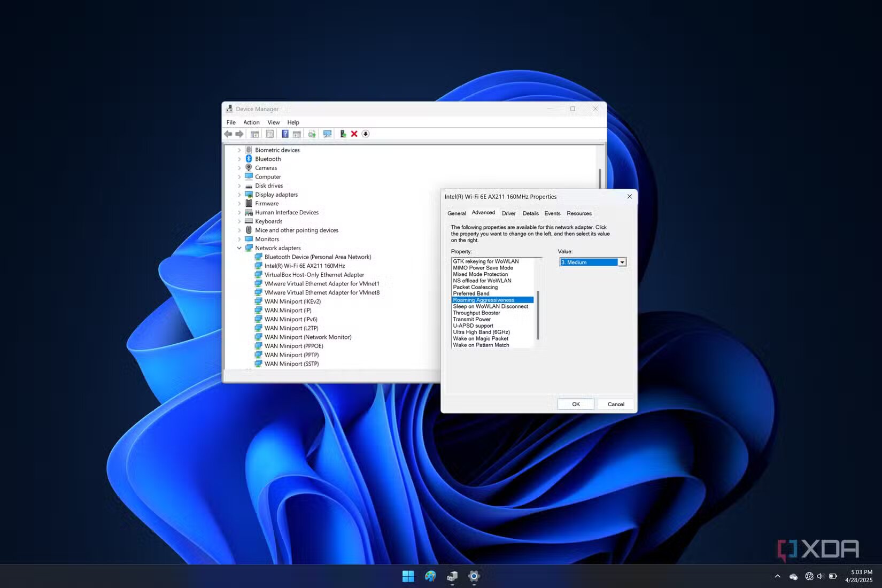Click the Back arrow in Device Manager toolbar
The height and width of the screenshot is (588, 882).
[228, 134]
